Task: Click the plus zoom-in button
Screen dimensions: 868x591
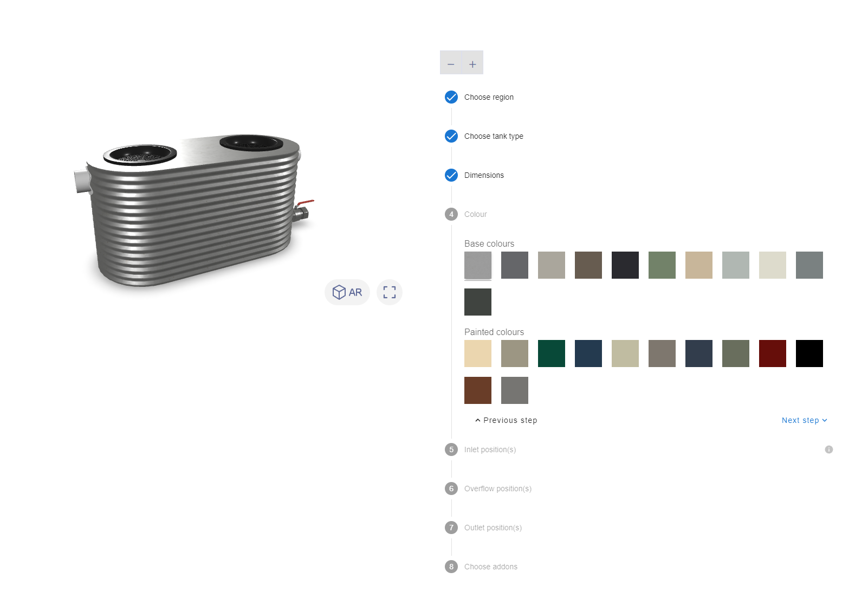Action: [x=472, y=64]
